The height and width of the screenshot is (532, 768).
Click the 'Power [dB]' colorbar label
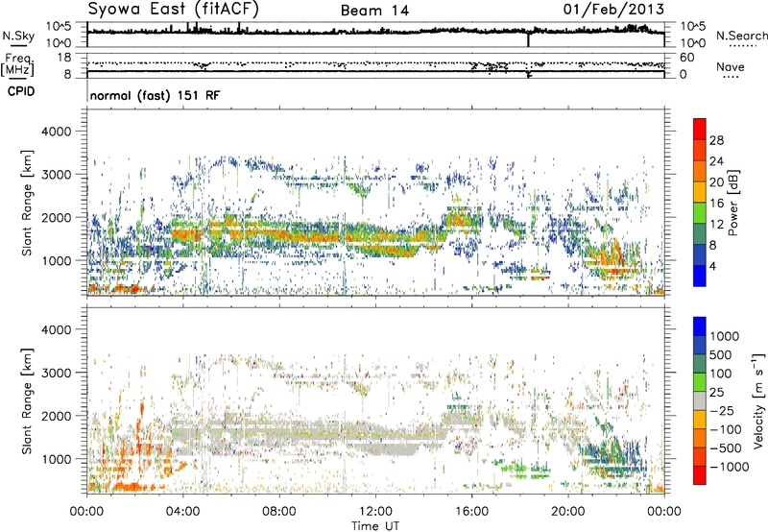tap(732, 203)
